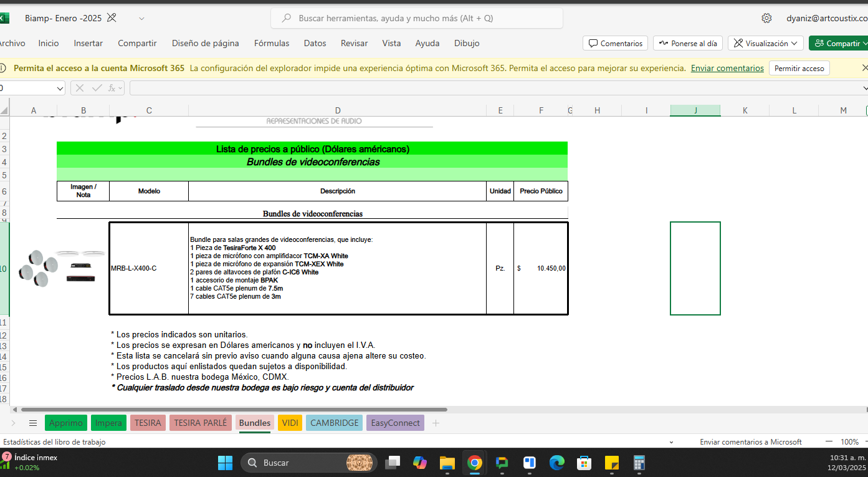This screenshot has height=477, width=868.
Task: Click the 'Descripción' column header cell
Action: point(338,191)
